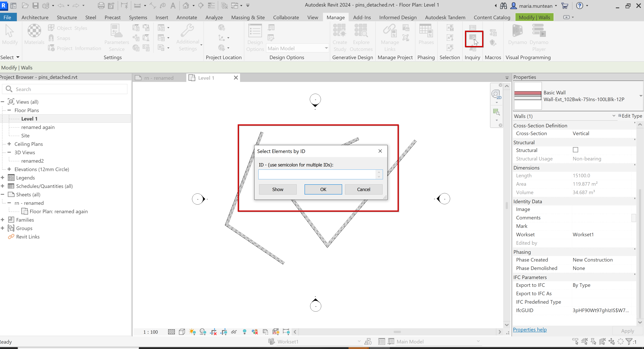Open the Properties help link
Viewport: 644px width, 349px height.
529,329
